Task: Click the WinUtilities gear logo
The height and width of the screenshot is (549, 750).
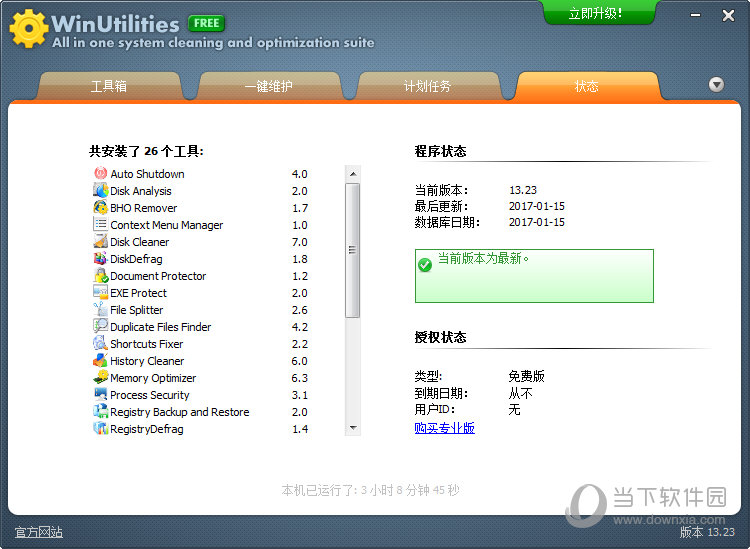Action: (x=29, y=29)
